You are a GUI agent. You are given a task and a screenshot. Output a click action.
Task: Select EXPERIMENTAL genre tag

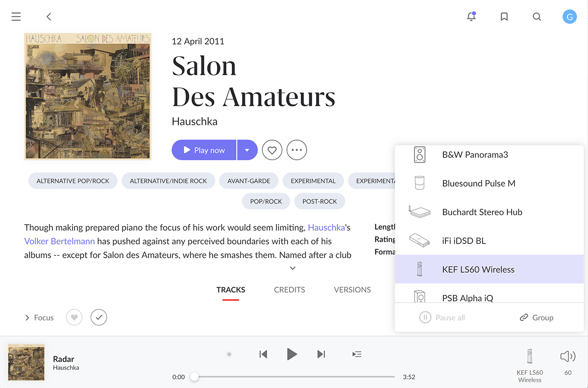(x=313, y=181)
